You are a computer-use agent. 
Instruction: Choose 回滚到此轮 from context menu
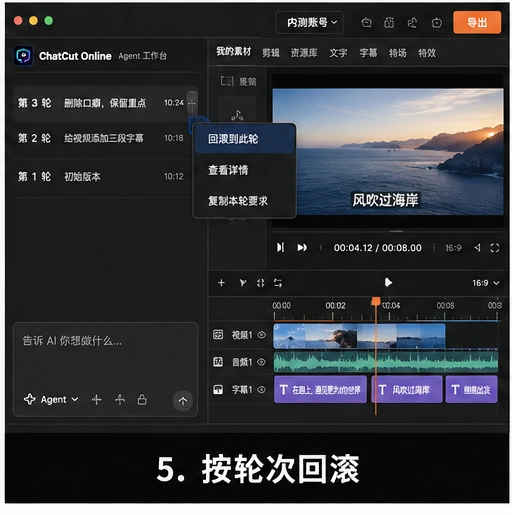click(245, 139)
